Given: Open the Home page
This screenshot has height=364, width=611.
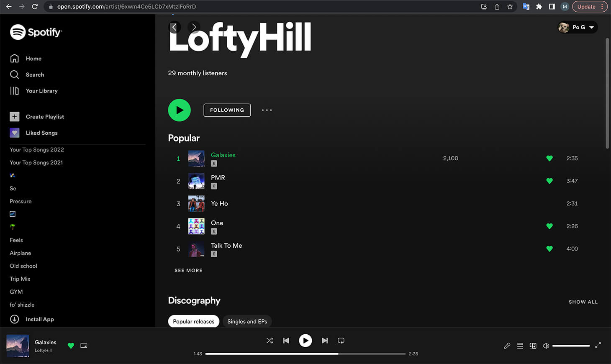Looking at the screenshot, I should (33, 59).
